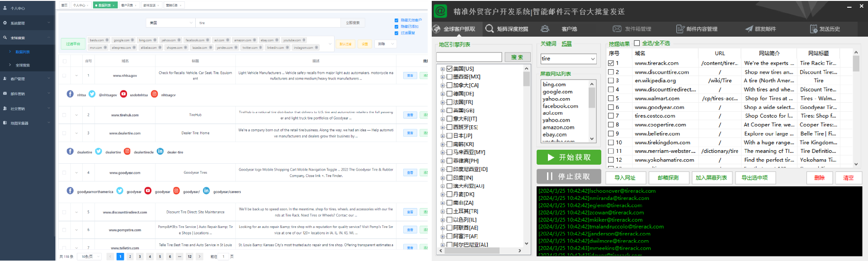This screenshot has width=868, height=261.
Task: Open the 美国 country dropdown
Action: click(x=170, y=23)
